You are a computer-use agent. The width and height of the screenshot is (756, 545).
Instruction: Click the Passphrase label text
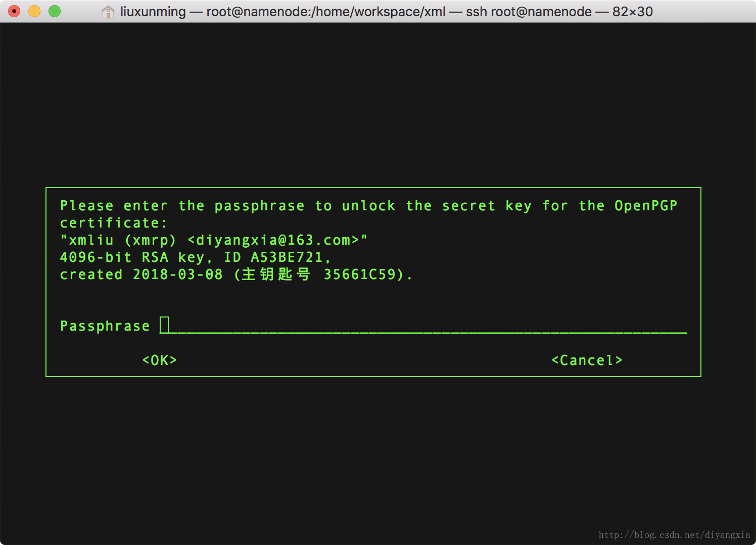point(105,326)
